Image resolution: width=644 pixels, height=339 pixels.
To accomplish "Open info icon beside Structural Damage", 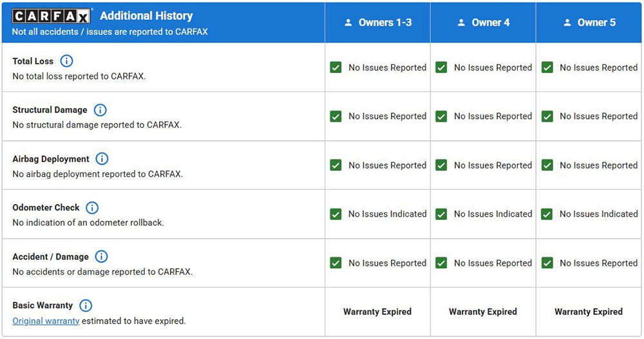I will [x=100, y=110].
